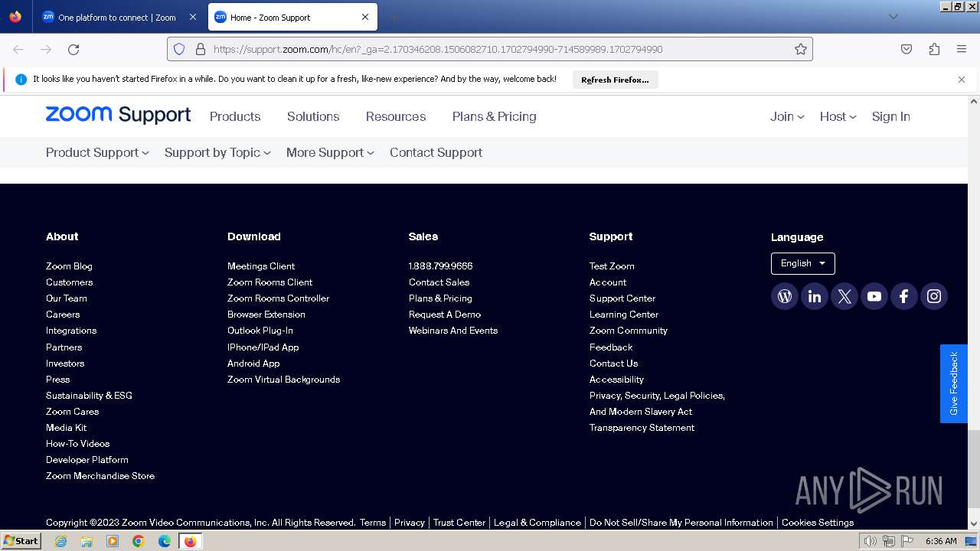Screen dimensions: 980x551
Task: Click the tracking protection shield icon
Action: [x=179, y=49]
